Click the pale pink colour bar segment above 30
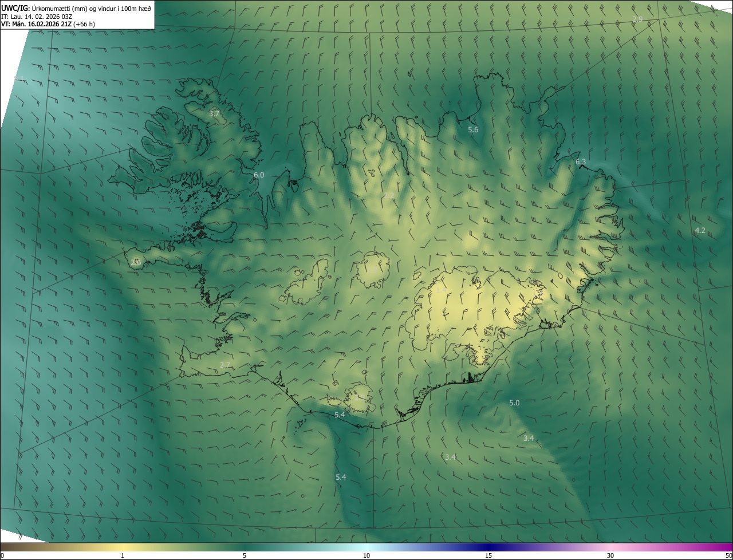 [x=610, y=547]
